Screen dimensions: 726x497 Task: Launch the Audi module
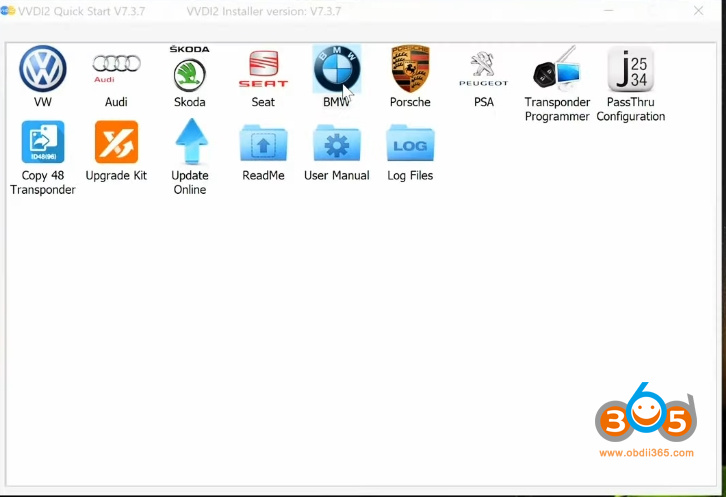[x=116, y=70]
